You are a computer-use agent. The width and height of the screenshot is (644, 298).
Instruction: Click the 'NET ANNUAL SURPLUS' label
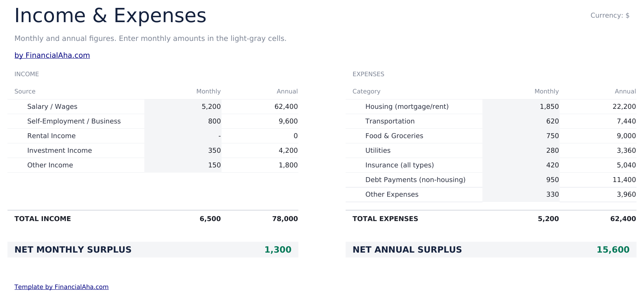pos(407,250)
